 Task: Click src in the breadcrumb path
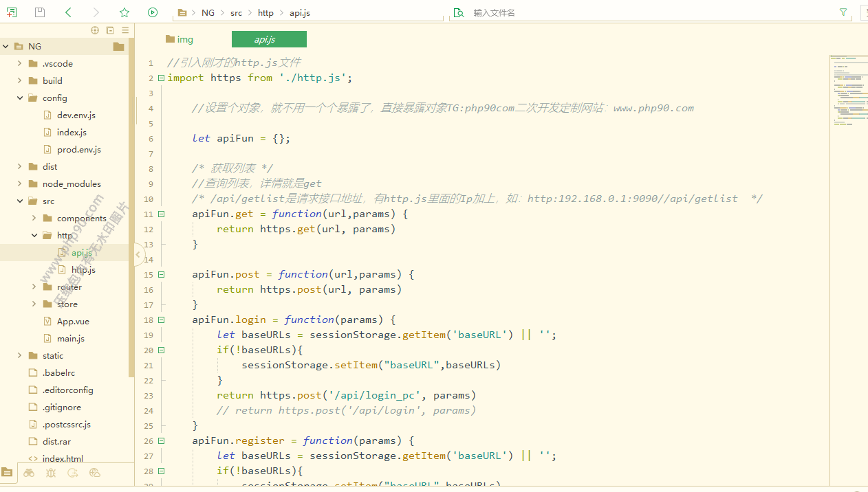(236, 13)
